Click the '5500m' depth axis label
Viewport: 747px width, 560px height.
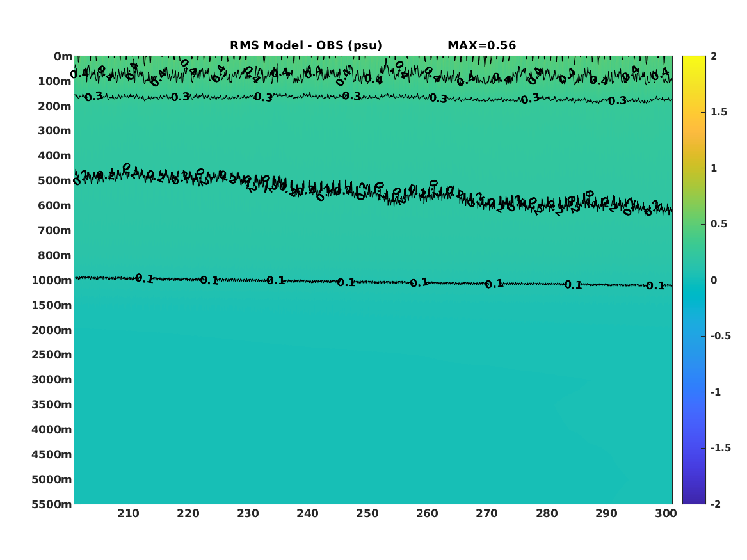click(x=52, y=504)
